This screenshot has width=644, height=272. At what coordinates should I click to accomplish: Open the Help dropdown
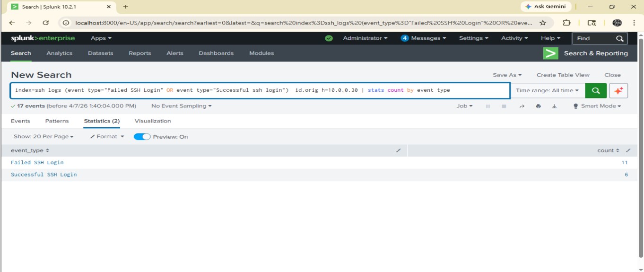[x=551, y=38]
